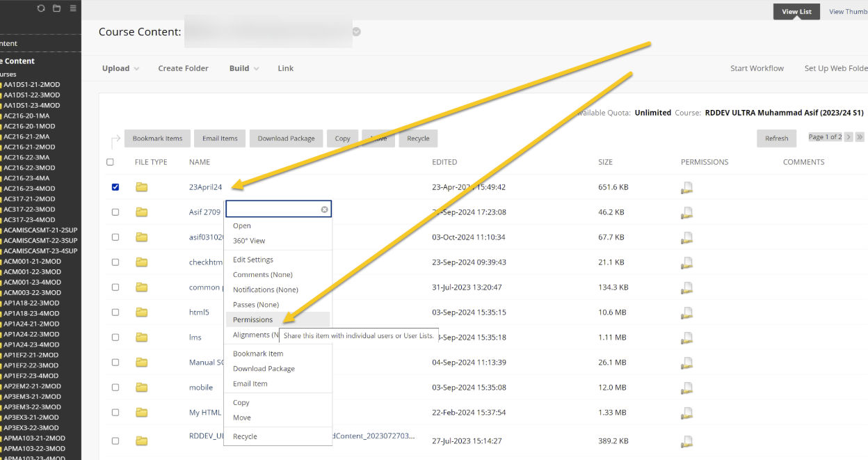Clear the context menu search with the X icon
Screen dimensions: 868x460
point(324,209)
